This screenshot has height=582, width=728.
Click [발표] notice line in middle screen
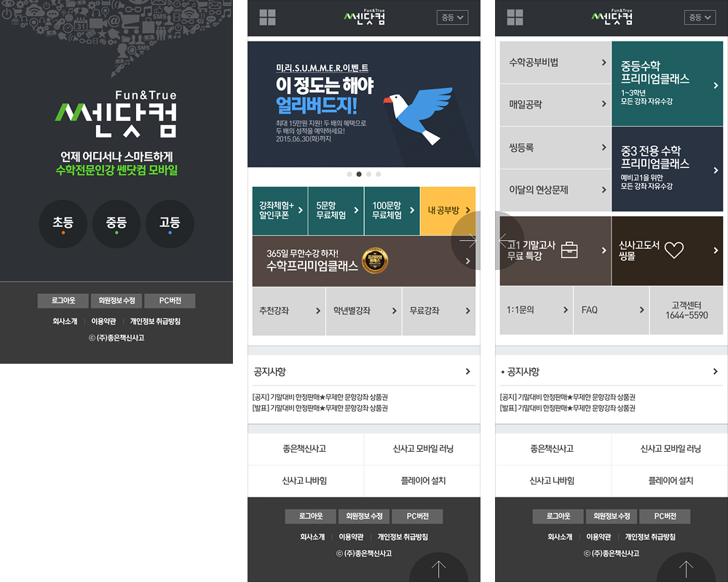320,408
